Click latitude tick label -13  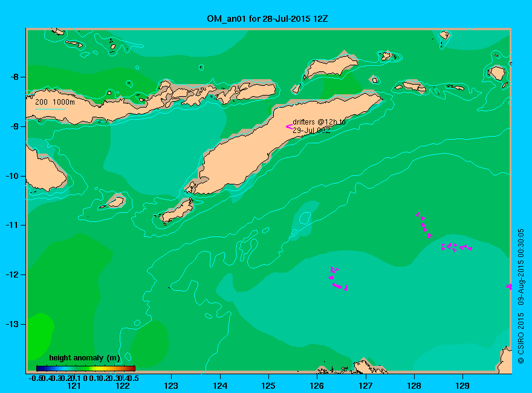[12, 324]
